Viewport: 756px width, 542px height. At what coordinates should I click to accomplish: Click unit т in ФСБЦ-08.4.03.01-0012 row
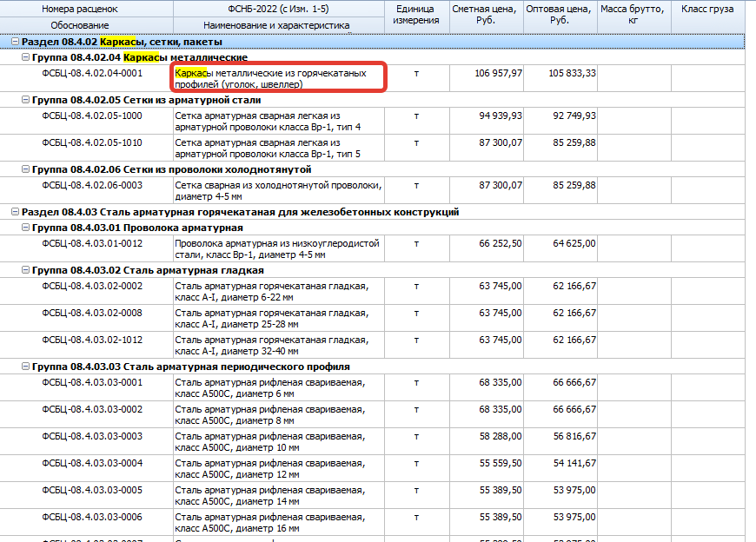pyautogui.click(x=416, y=244)
